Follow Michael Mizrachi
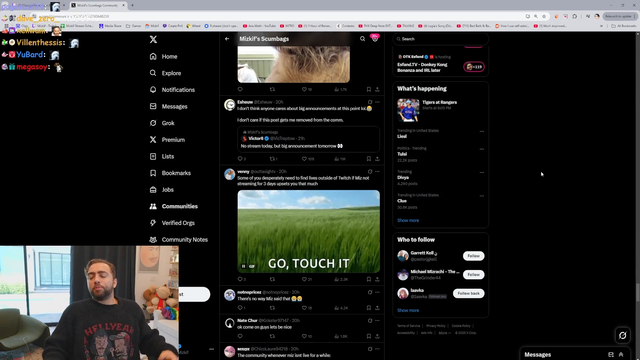 click(473, 275)
